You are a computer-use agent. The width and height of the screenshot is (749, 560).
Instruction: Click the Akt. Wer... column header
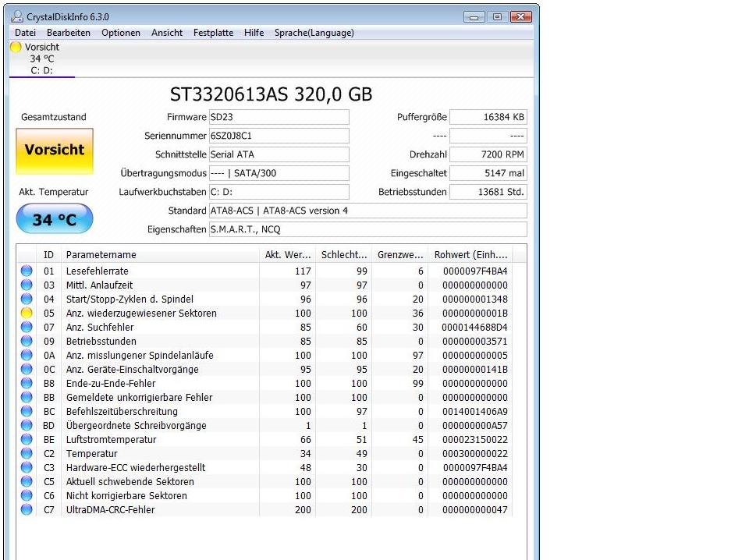click(288, 254)
